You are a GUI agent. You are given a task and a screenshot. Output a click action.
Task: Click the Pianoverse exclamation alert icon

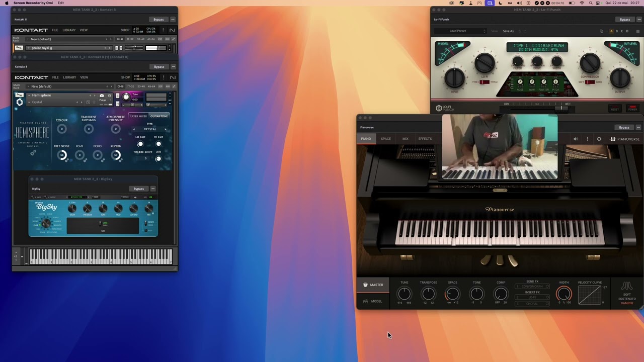coord(587,139)
